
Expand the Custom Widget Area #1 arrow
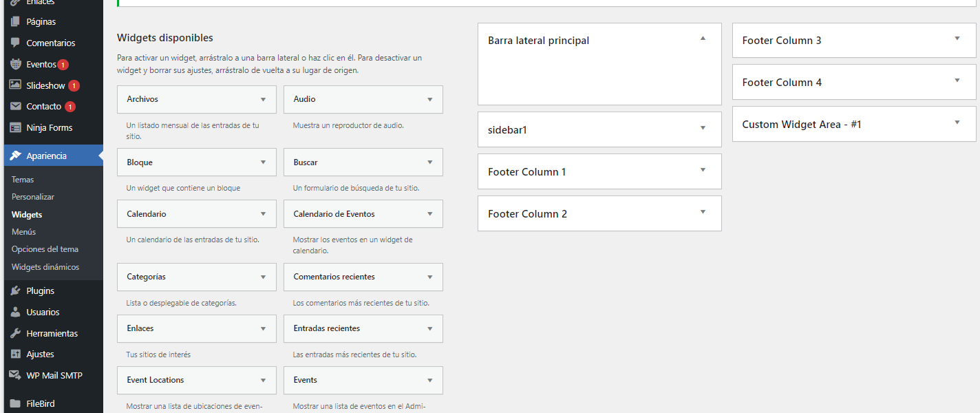point(957,123)
